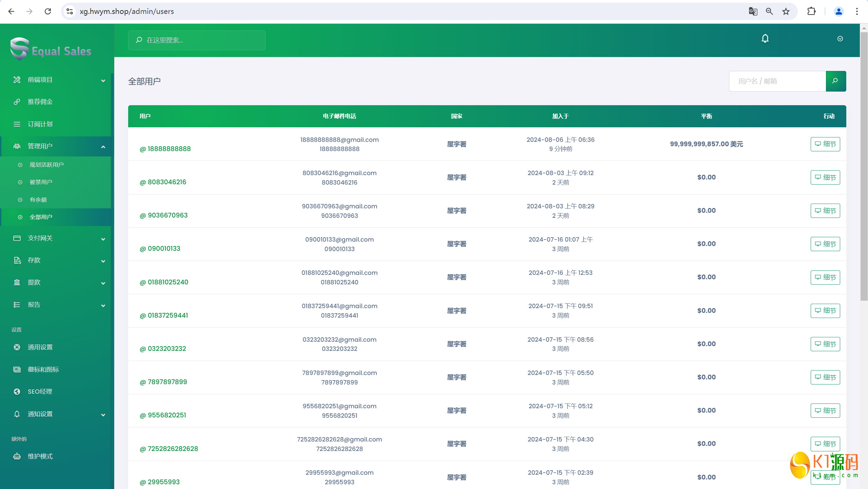
Task: Click the 徽标和图标 image icon in the sidebar
Action: click(17, 370)
